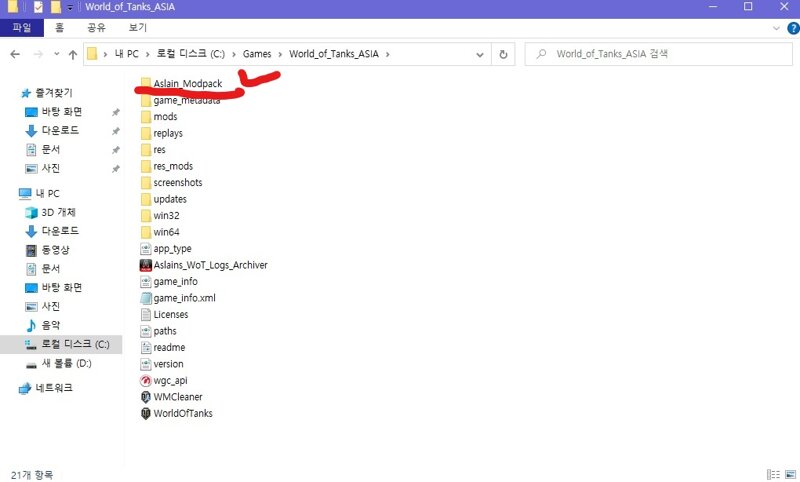Image resolution: width=800 pixels, height=482 pixels.
Task: Click 내 PC in the address bar
Action: (127, 54)
